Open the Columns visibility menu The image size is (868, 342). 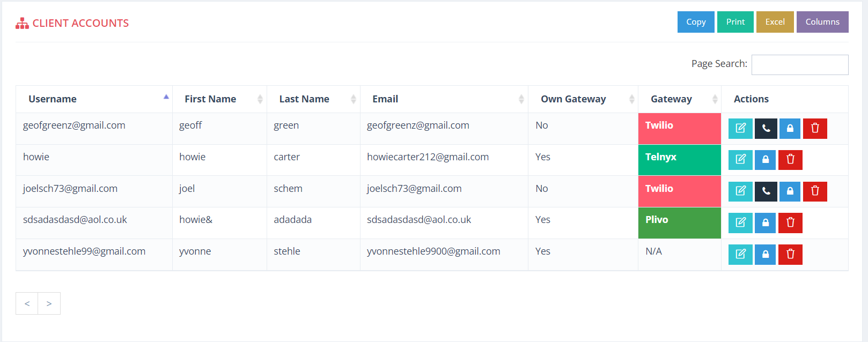coord(822,22)
